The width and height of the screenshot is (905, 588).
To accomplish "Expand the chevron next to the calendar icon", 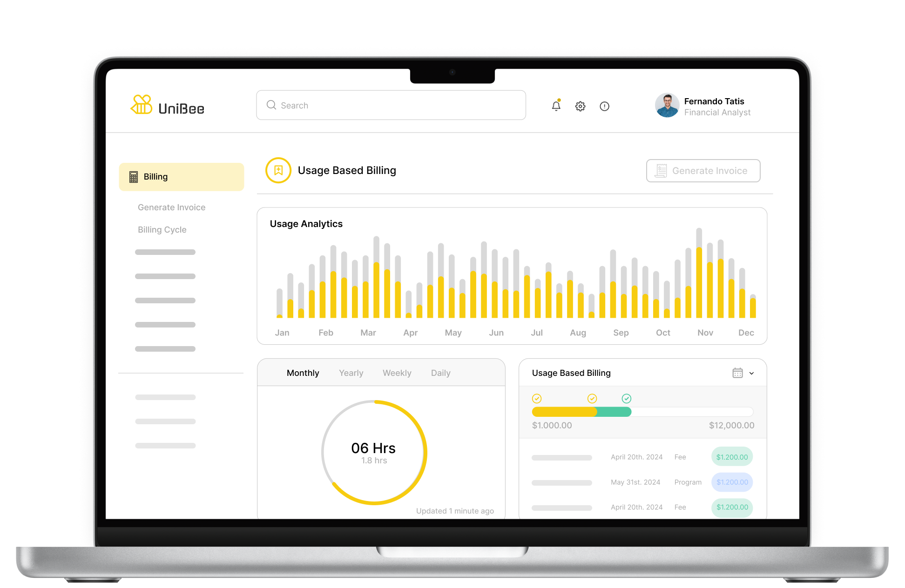I will pyautogui.click(x=751, y=373).
